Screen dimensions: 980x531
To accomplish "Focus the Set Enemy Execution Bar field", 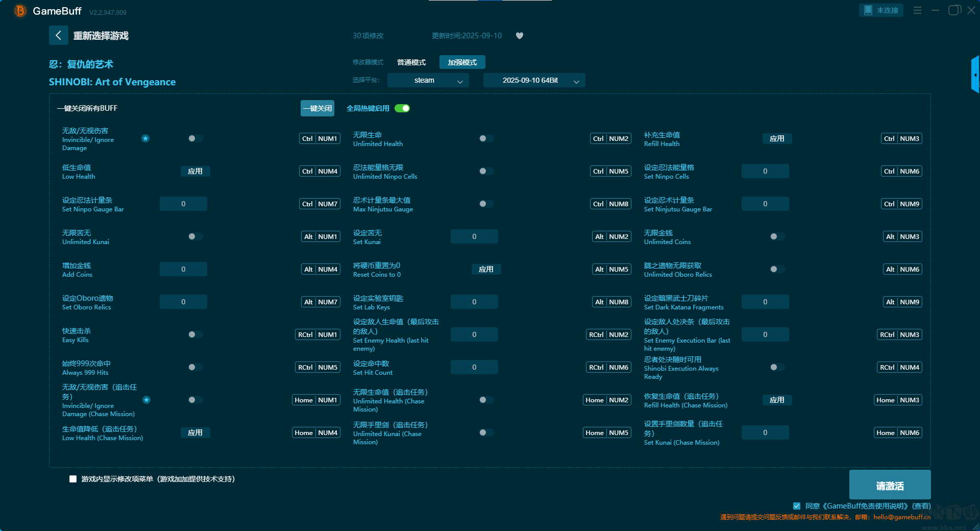I will coord(765,334).
